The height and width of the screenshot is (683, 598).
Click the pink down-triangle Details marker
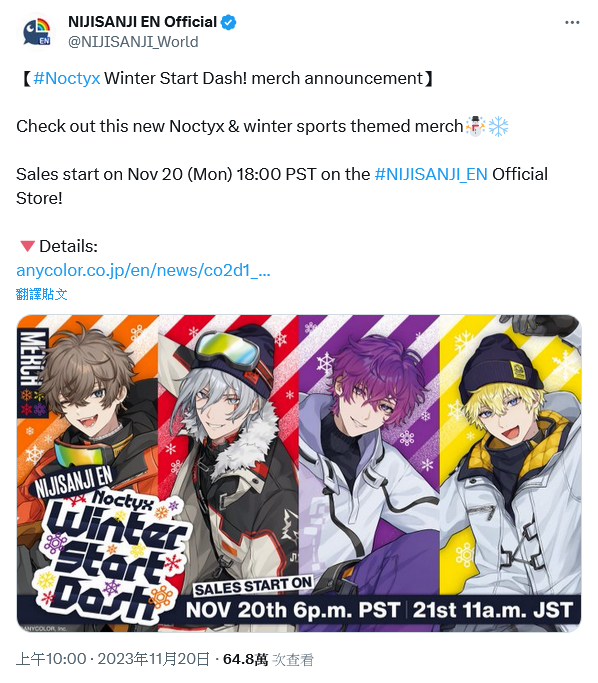[27, 246]
